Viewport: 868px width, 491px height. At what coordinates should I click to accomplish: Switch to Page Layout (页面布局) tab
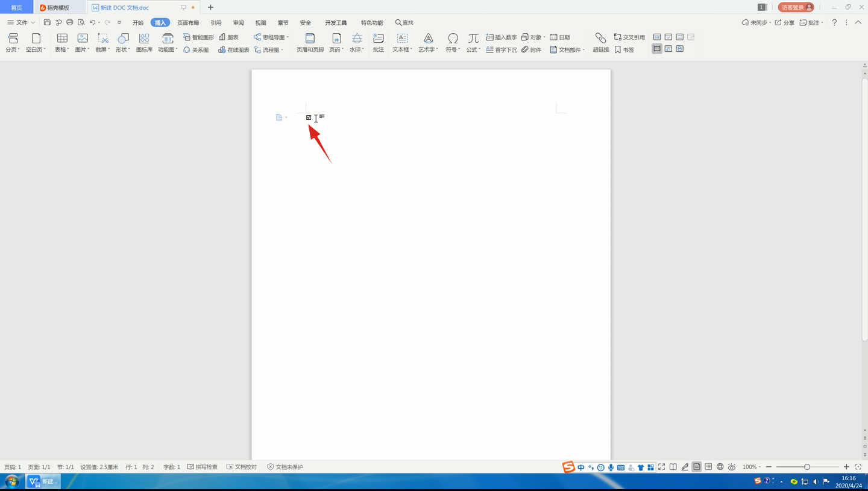(188, 23)
